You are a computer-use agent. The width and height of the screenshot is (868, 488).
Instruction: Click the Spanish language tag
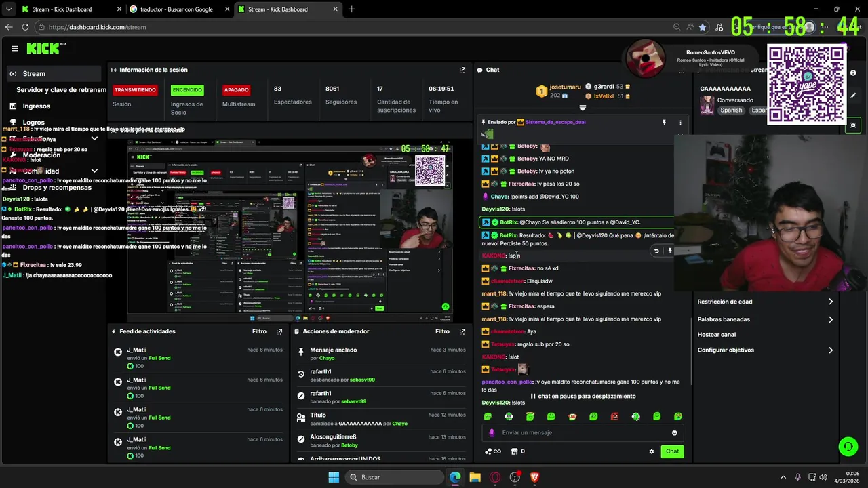point(731,110)
